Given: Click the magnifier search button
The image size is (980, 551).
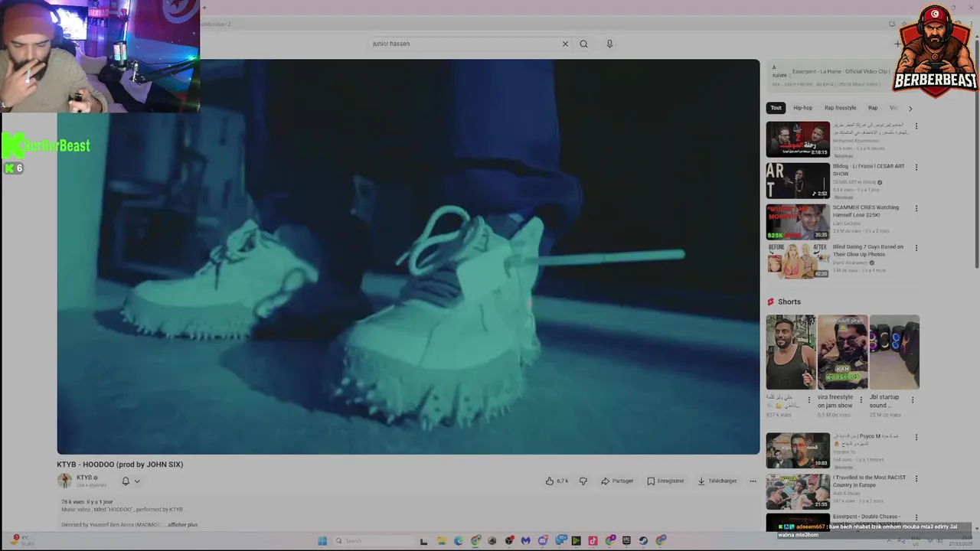Looking at the screenshot, I should point(583,44).
